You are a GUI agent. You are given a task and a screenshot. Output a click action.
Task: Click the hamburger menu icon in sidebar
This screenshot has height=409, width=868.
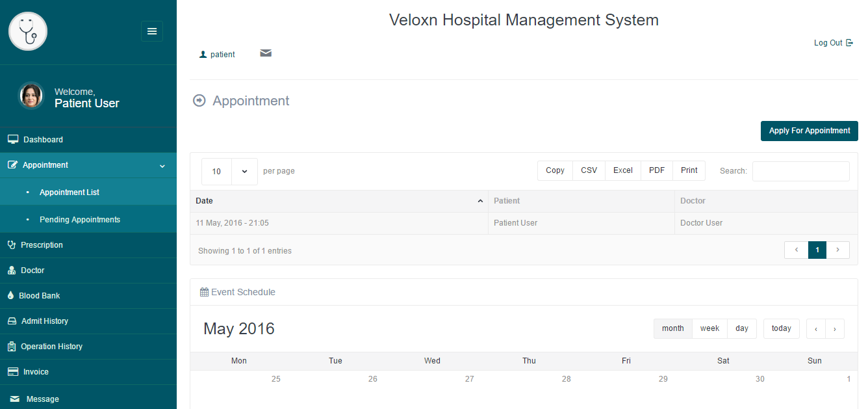pyautogui.click(x=152, y=31)
